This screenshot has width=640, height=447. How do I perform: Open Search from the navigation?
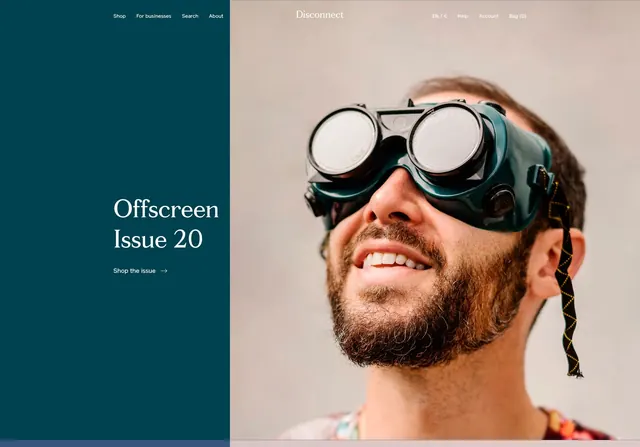[190, 16]
